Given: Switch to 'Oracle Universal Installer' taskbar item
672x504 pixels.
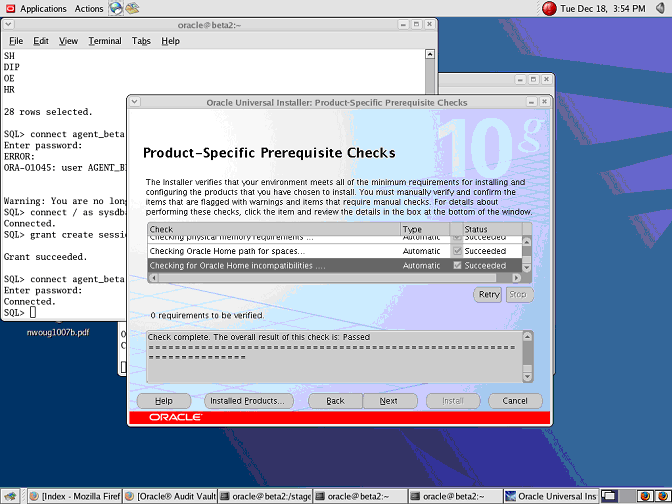Looking at the screenshot, I should click(x=551, y=496).
